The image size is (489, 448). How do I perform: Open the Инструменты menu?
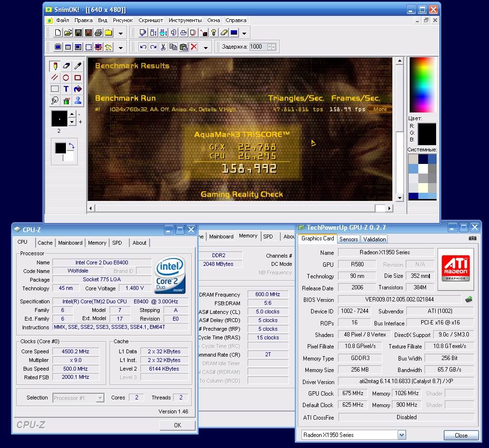coord(185,20)
